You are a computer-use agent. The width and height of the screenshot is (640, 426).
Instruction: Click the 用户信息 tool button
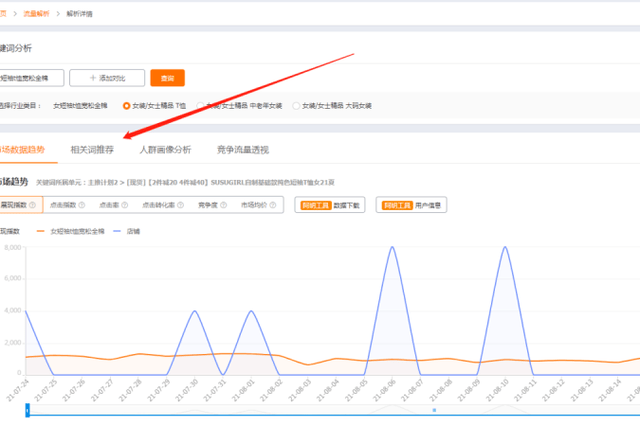click(410, 205)
